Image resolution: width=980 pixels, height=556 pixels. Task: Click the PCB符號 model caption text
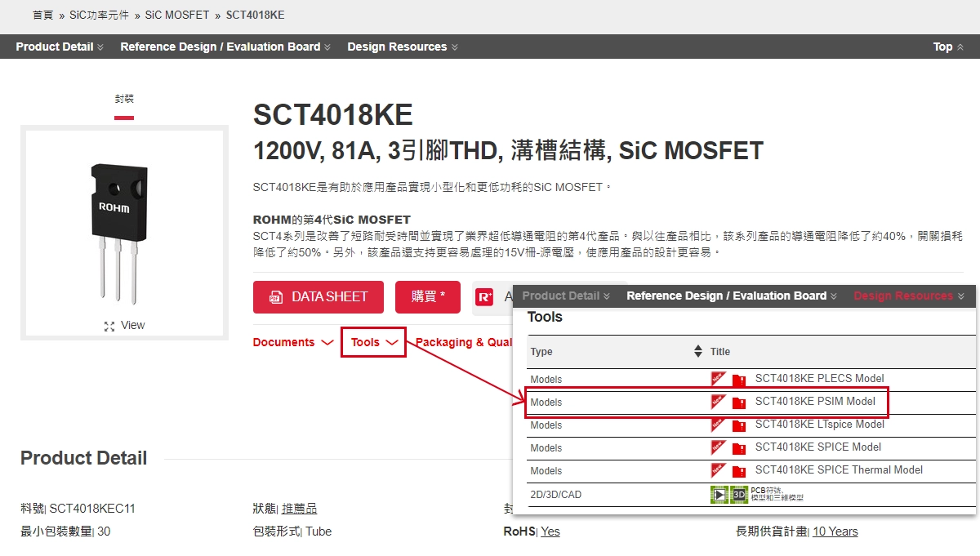(x=777, y=494)
